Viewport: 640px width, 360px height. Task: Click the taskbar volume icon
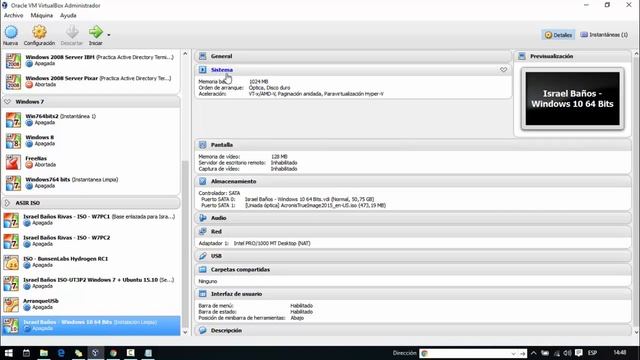tap(567, 353)
